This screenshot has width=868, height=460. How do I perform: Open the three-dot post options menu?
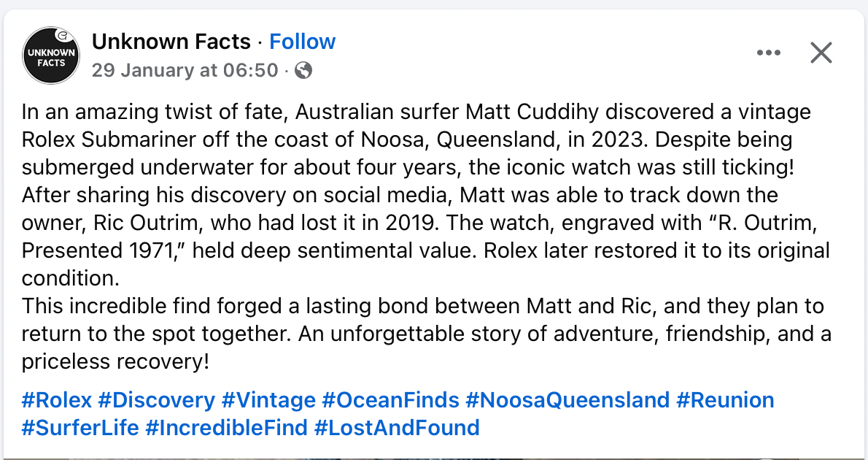coord(769,53)
